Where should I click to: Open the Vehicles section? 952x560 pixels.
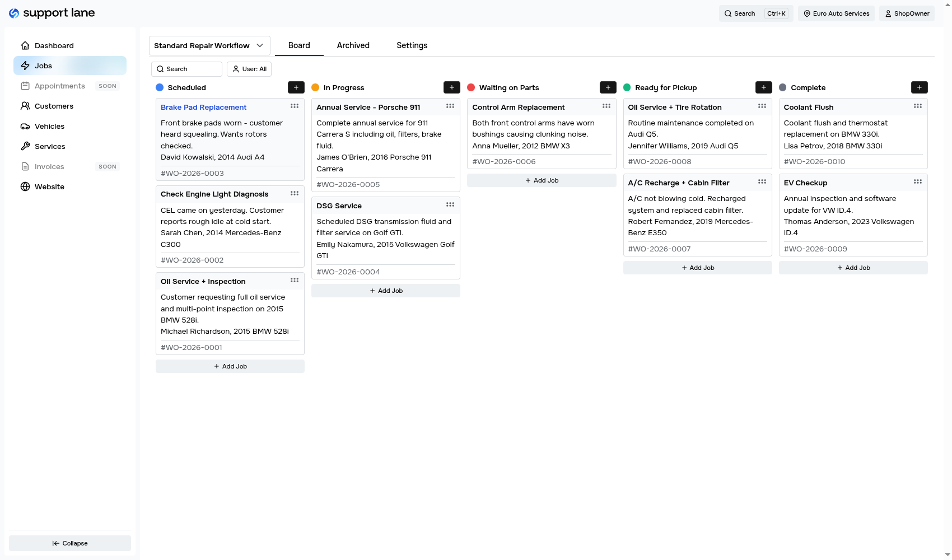tap(50, 126)
